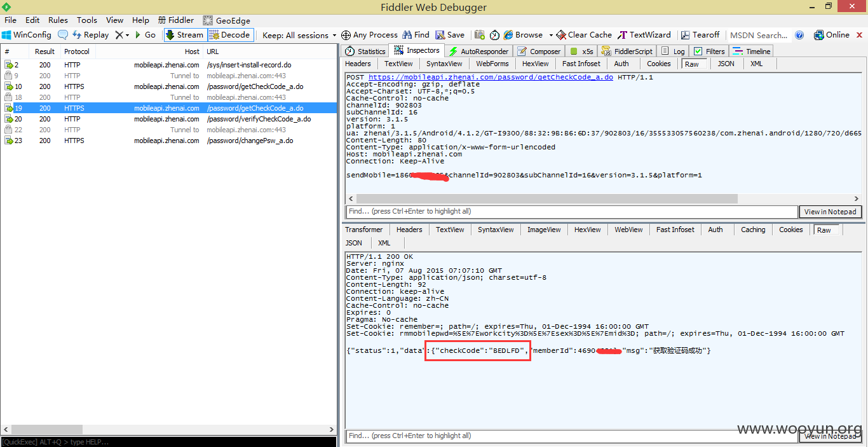Click the Online status indicator

832,35
